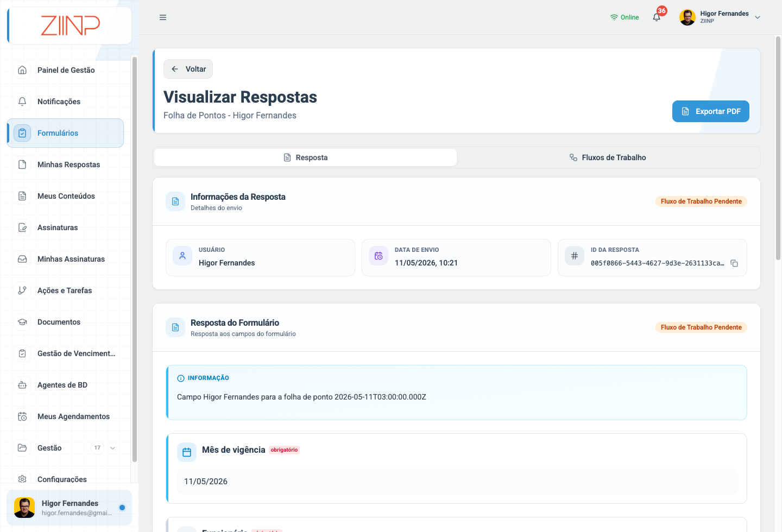Copy the response ID with copy icon
The width and height of the screenshot is (782, 532).
coord(734,263)
